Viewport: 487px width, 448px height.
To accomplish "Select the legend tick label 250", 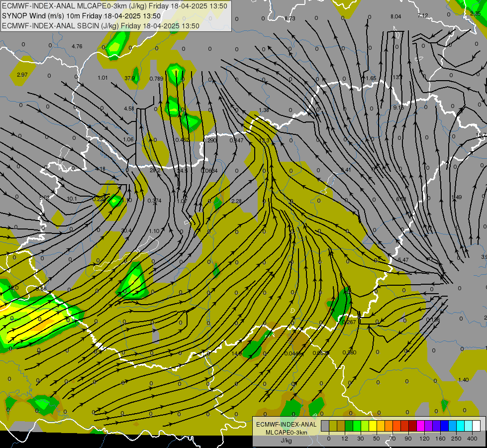I will coord(456,439).
